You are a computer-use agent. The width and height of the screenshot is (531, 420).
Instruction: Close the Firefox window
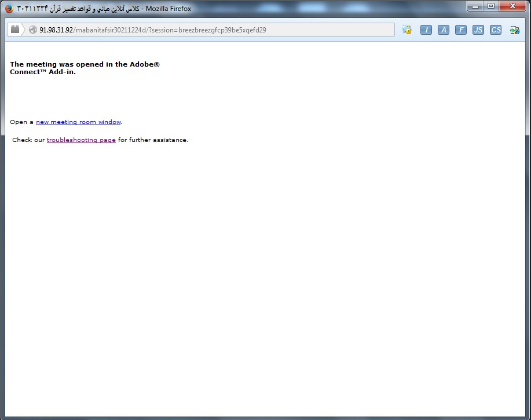coord(512,6)
